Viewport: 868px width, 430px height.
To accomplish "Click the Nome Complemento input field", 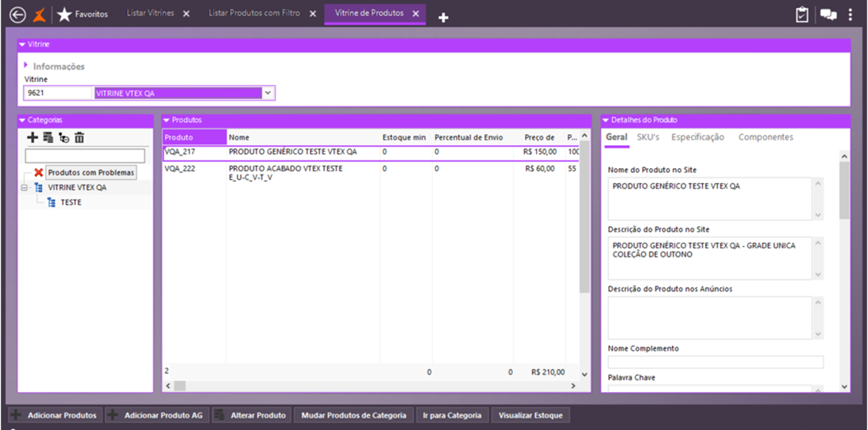I will [x=716, y=362].
